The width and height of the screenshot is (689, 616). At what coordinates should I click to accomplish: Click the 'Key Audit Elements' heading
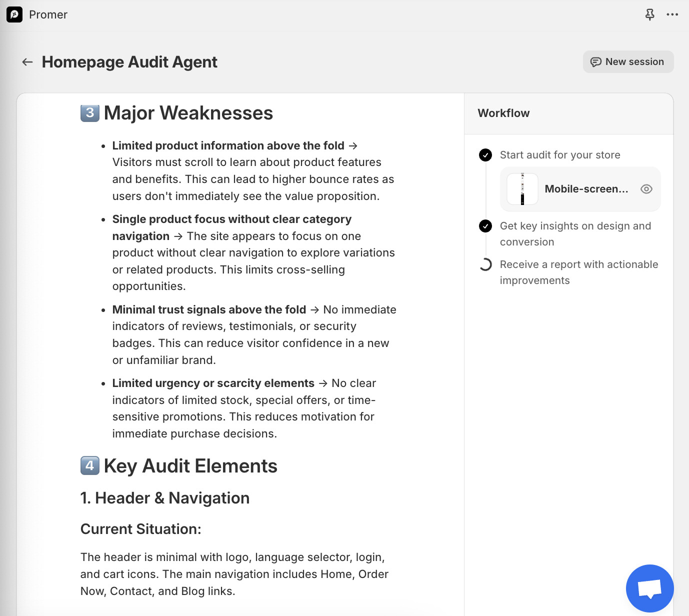(x=190, y=466)
